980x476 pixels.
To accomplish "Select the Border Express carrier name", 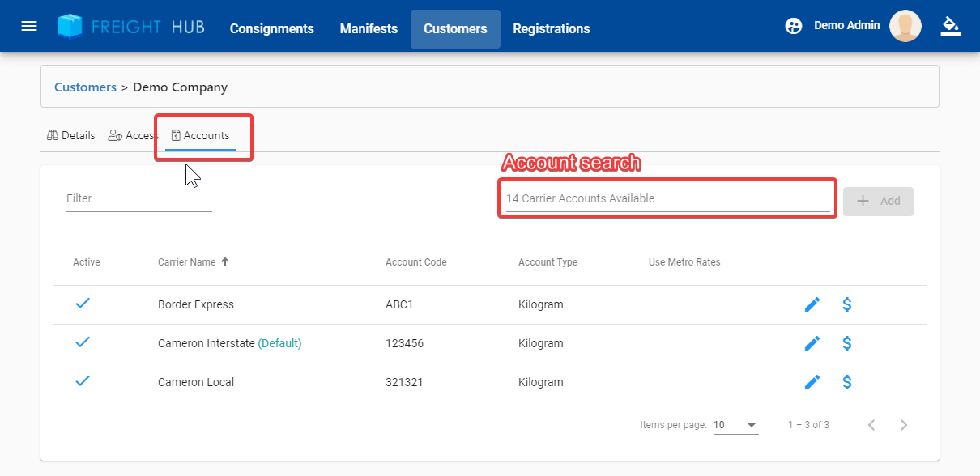I will click(x=196, y=304).
